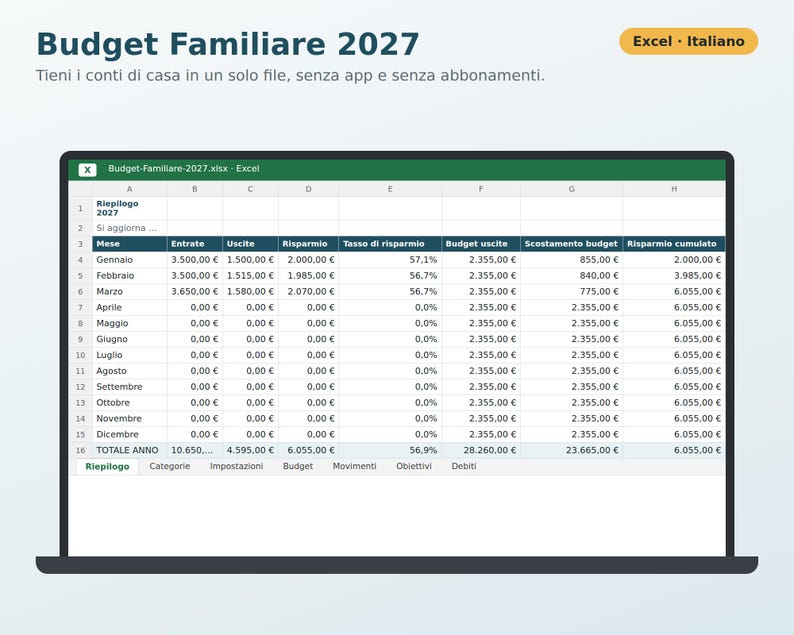The height and width of the screenshot is (635, 794).
Task: Select column A header
Action: coord(130,189)
